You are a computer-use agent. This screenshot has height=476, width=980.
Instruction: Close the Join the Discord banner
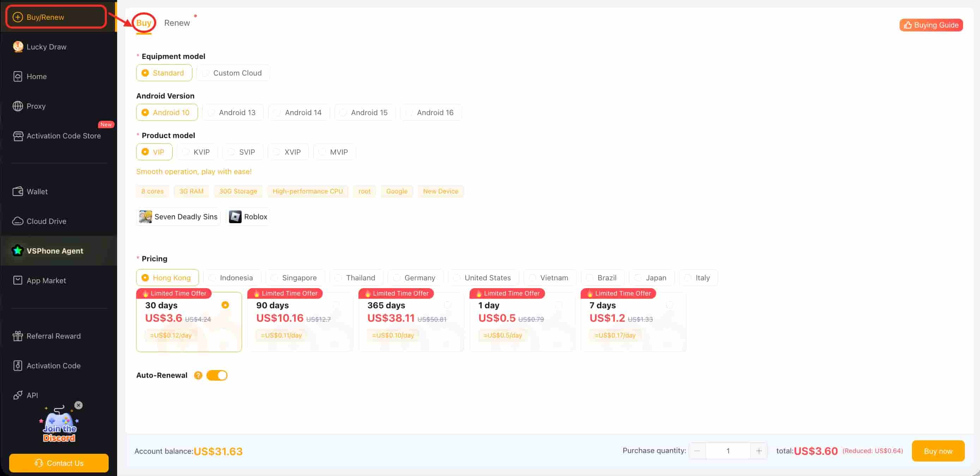pyautogui.click(x=78, y=405)
